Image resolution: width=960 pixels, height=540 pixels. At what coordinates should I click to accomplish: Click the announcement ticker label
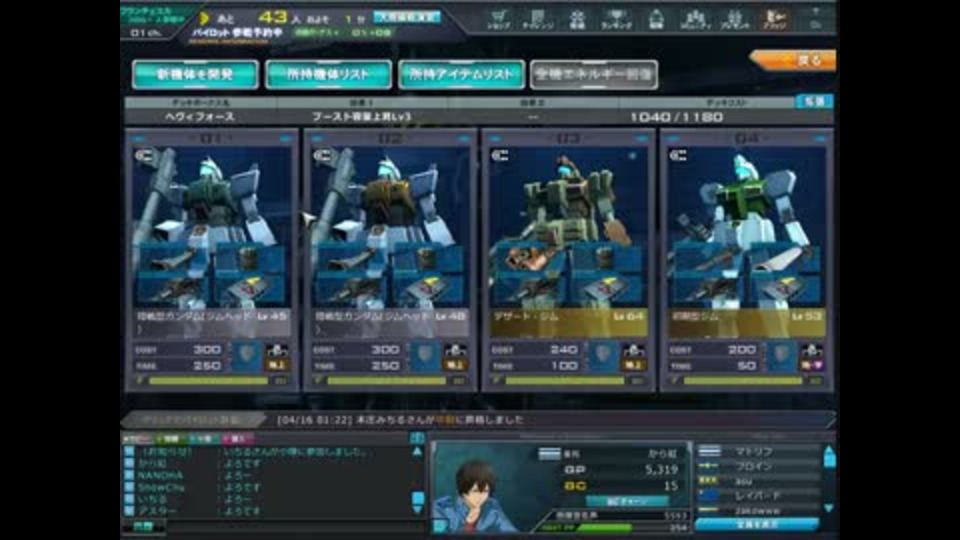click(x=193, y=420)
